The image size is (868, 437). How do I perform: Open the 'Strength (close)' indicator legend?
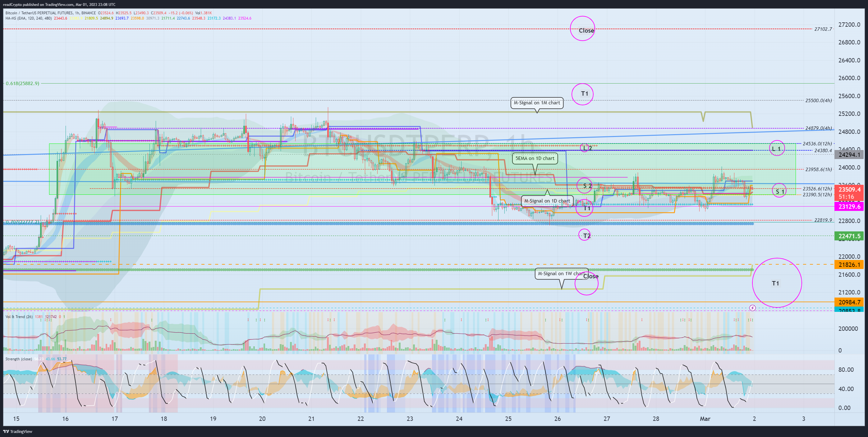[19, 359]
